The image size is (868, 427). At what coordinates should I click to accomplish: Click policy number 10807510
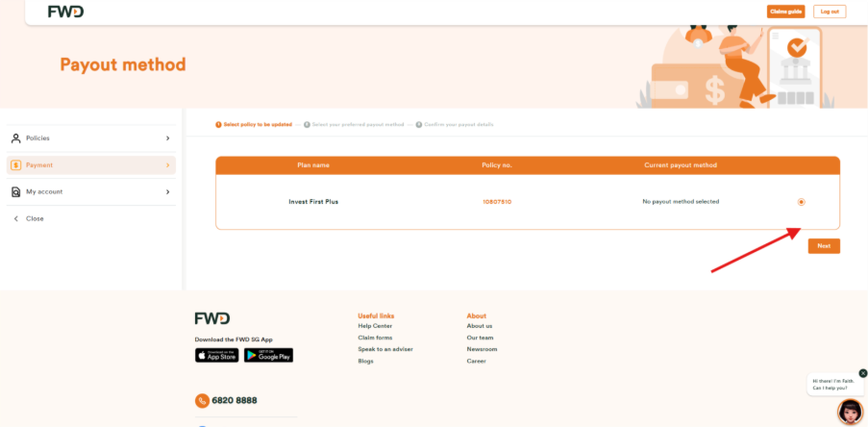[497, 202]
